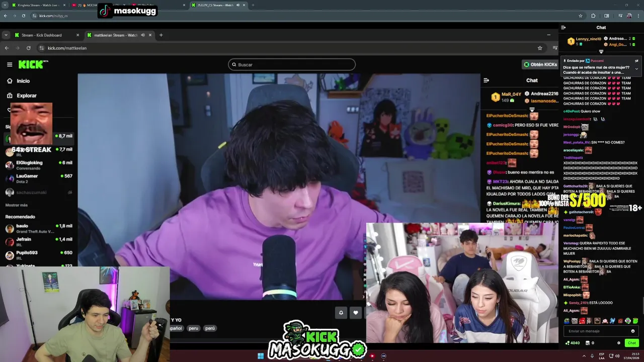644x362 pixels.
Task: Open Windows Start menu
Action: pyautogui.click(x=261, y=356)
